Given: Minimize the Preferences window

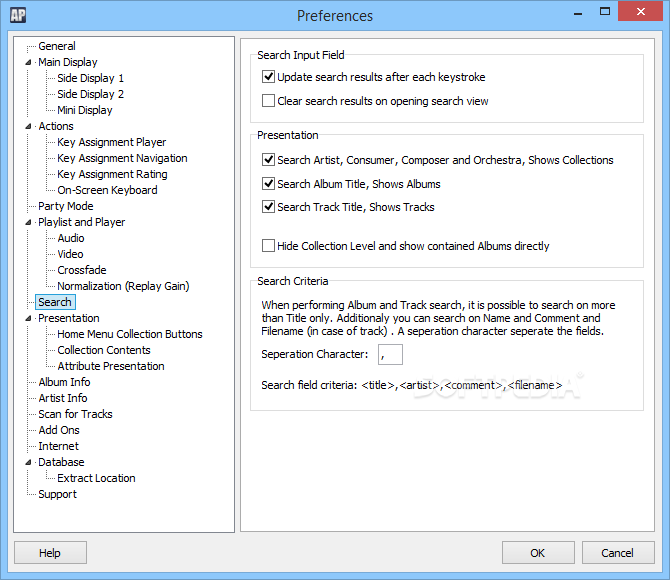Looking at the screenshot, I should tap(578, 12).
